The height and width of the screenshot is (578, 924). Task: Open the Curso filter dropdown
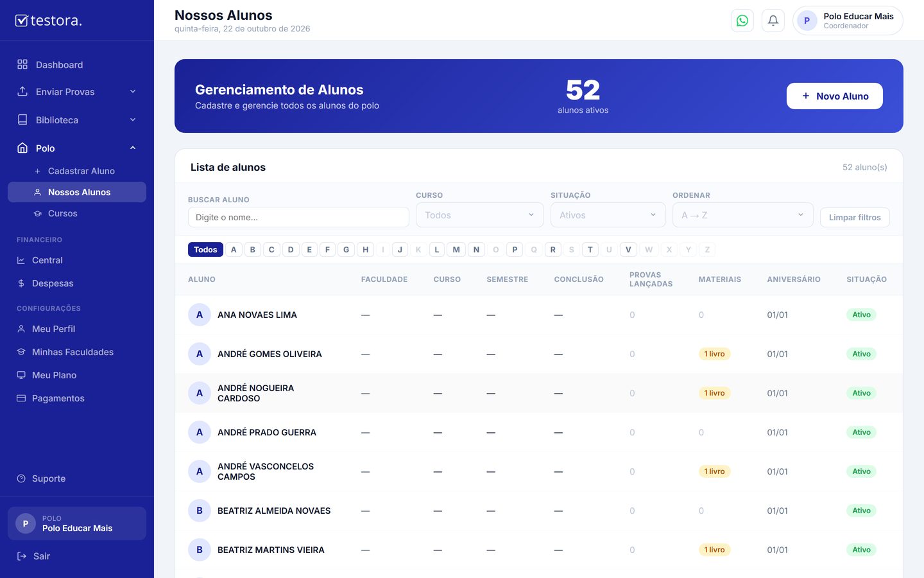point(480,215)
